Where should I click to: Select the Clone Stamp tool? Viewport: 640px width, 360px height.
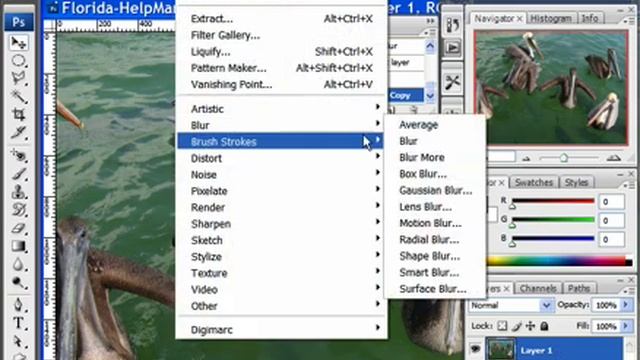pyautogui.click(x=18, y=192)
